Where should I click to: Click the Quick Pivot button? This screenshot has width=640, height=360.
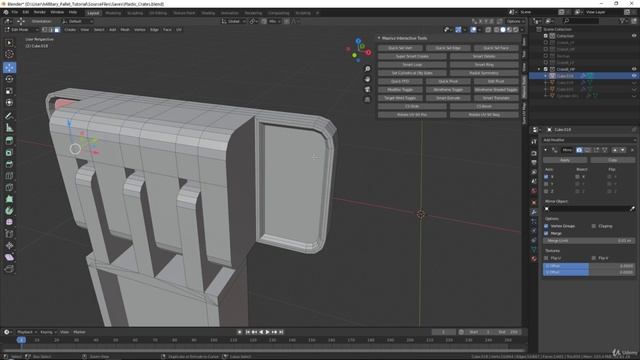coord(448,81)
